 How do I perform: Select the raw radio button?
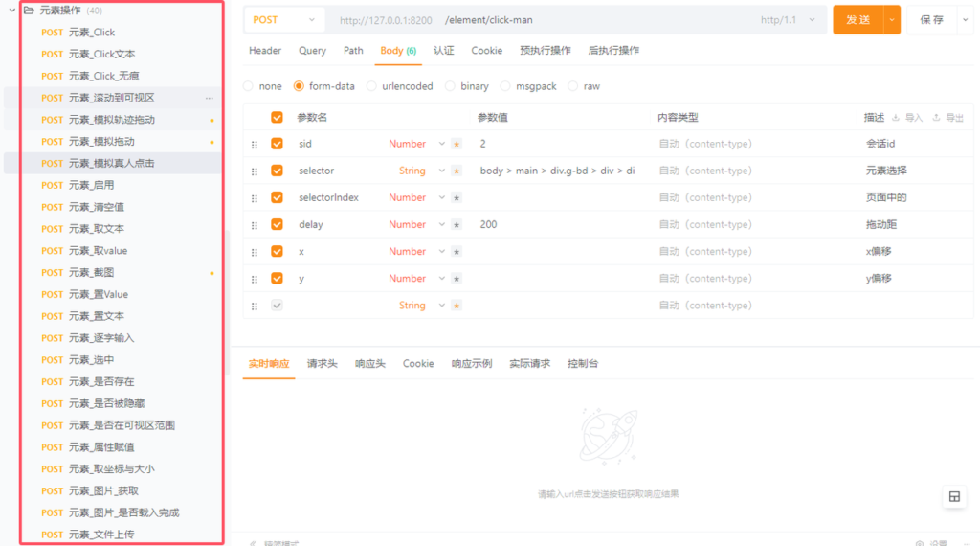[572, 86]
